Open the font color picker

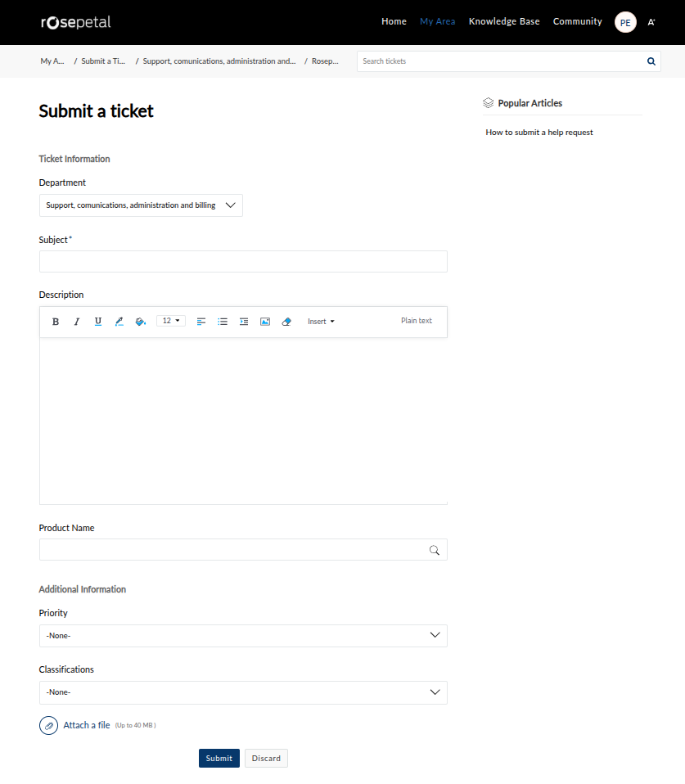click(x=119, y=322)
